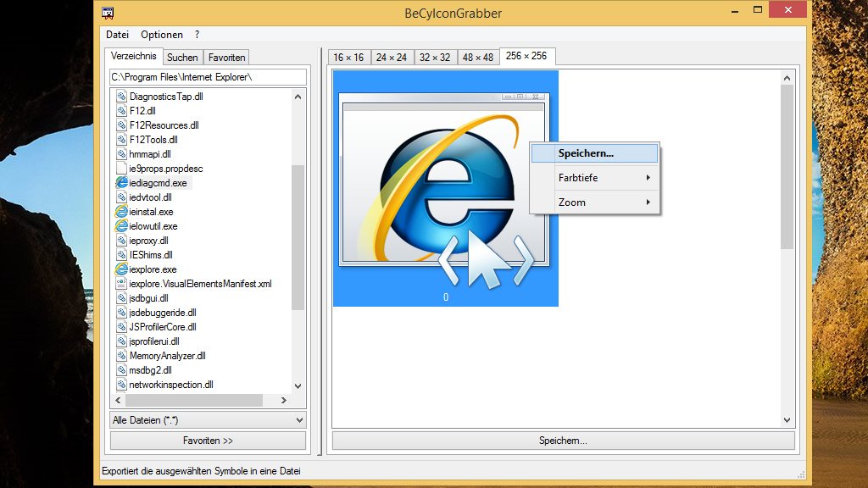Viewport: 868px width, 488px height.
Task: Click the ie9props.propdesc blank file icon
Action: [x=122, y=169]
